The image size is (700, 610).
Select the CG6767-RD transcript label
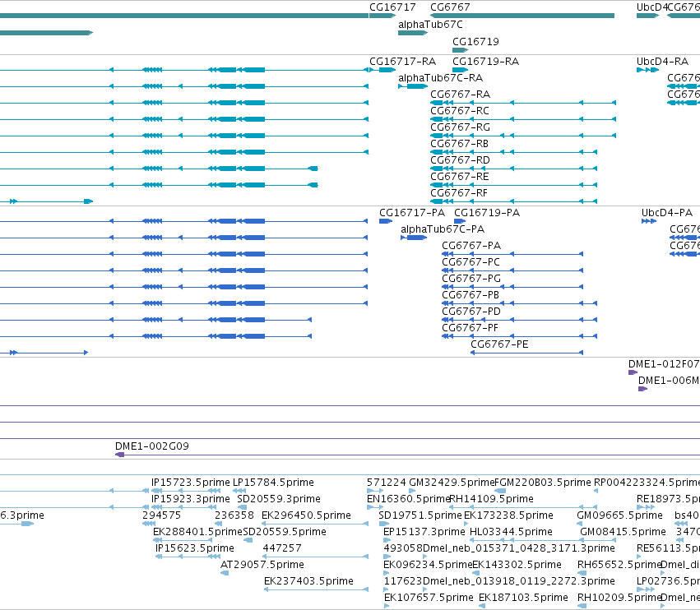[x=461, y=159]
